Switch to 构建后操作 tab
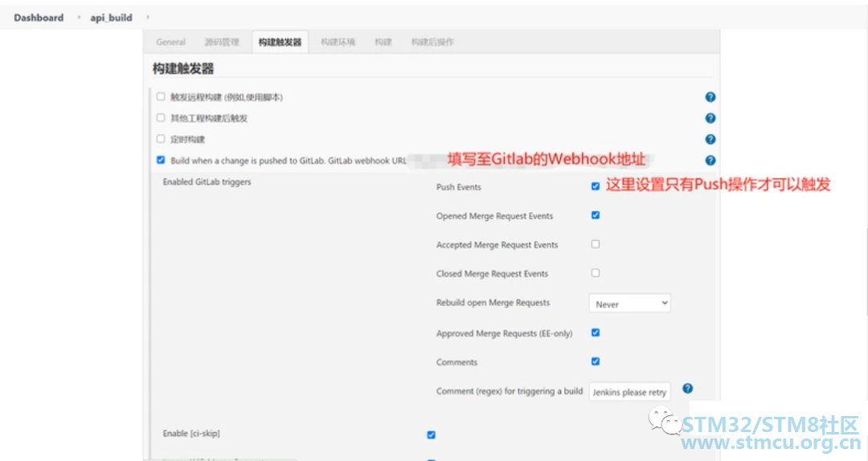 point(432,42)
